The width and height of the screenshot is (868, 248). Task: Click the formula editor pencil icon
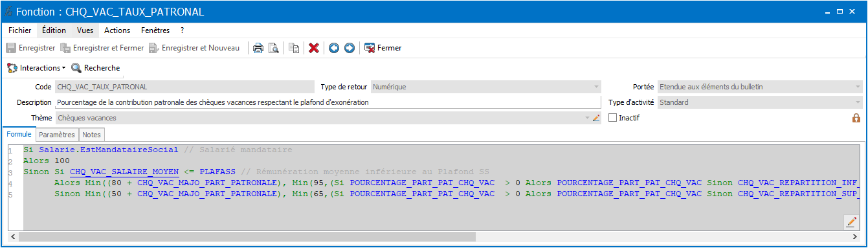[851, 222]
